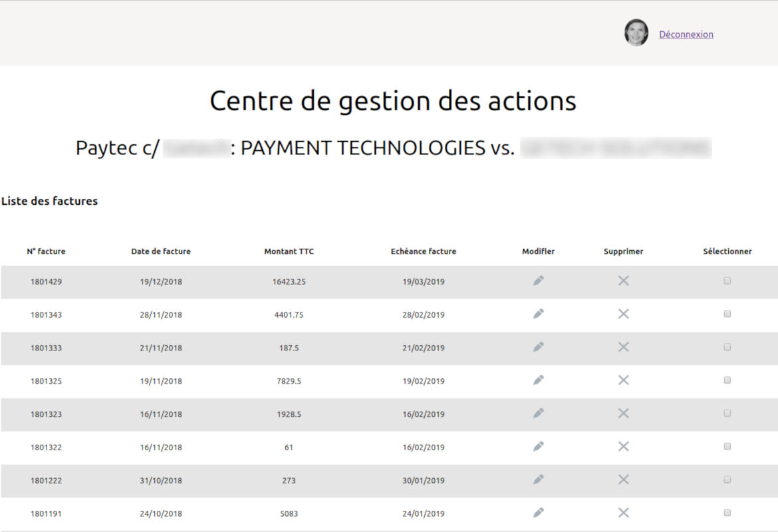
Task: Click delete X for invoice 1801191
Action: pyautogui.click(x=623, y=513)
